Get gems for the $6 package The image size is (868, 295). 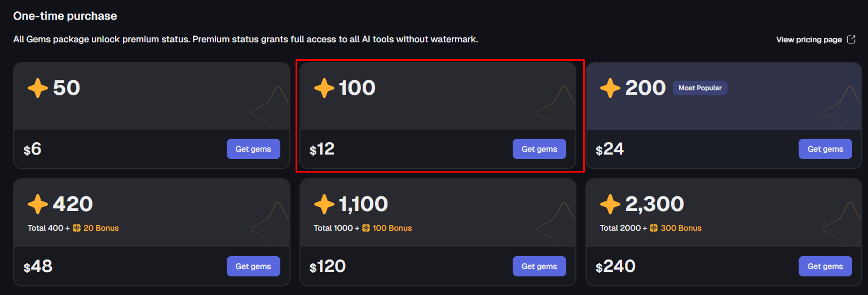253,149
